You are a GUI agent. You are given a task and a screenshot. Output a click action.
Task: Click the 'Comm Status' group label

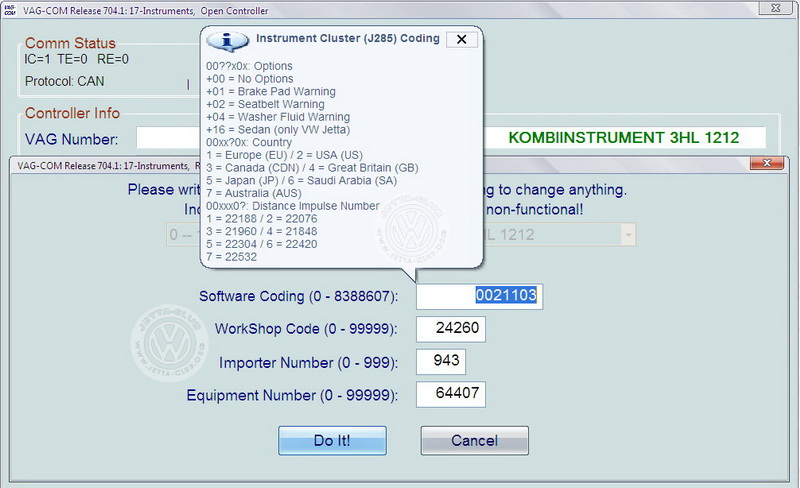(70, 43)
